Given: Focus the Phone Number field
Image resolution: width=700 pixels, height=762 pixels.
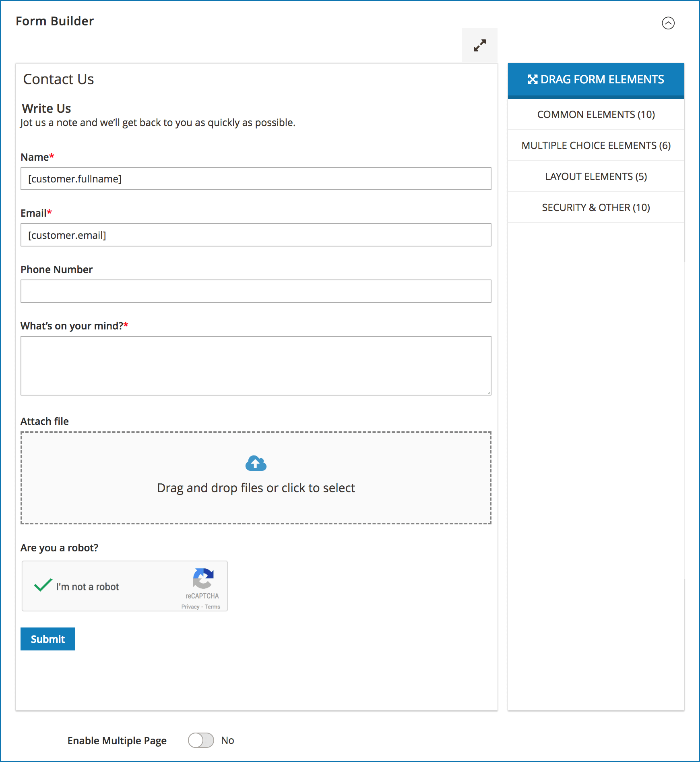Looking at the screenshot, I should pos(256,291).
